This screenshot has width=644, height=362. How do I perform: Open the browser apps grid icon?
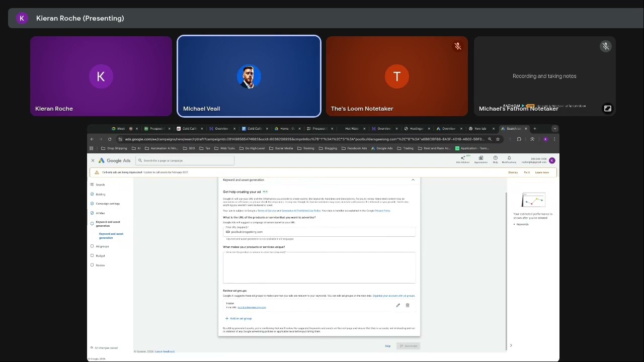coord(91,148)
